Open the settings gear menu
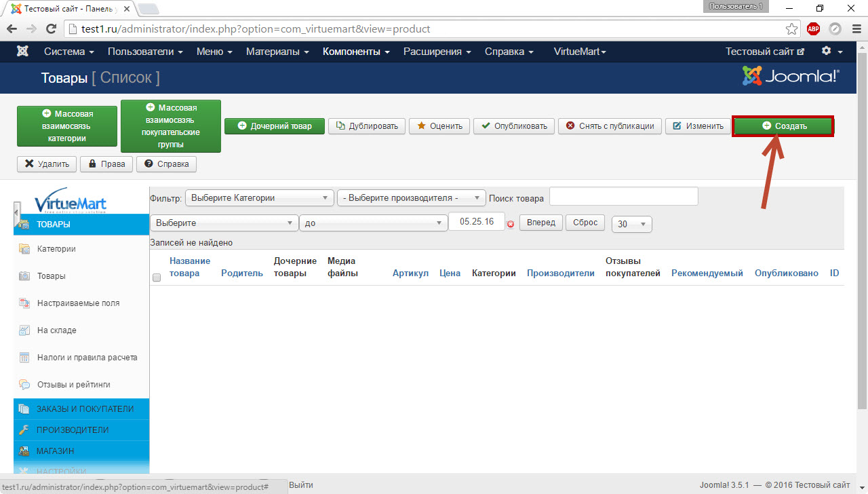The width and height of the screenshot is (868, 494). coord(831,52)
